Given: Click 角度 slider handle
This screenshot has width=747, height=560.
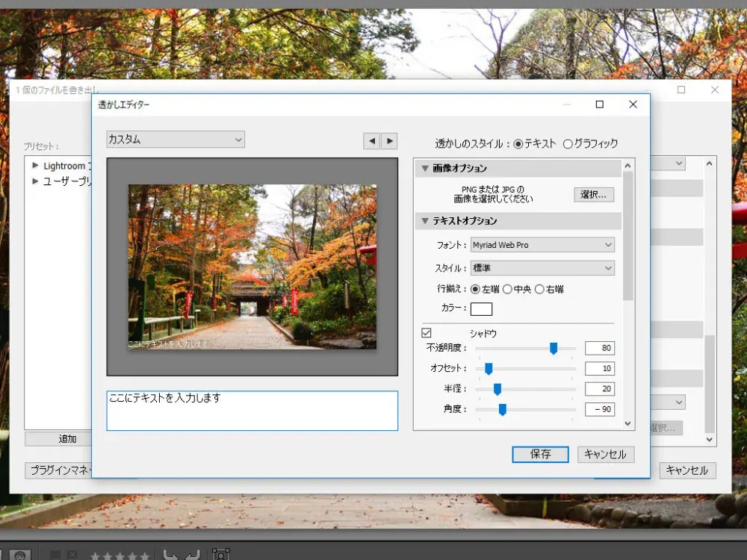Looking at the screenshot, I should [502, 409].
